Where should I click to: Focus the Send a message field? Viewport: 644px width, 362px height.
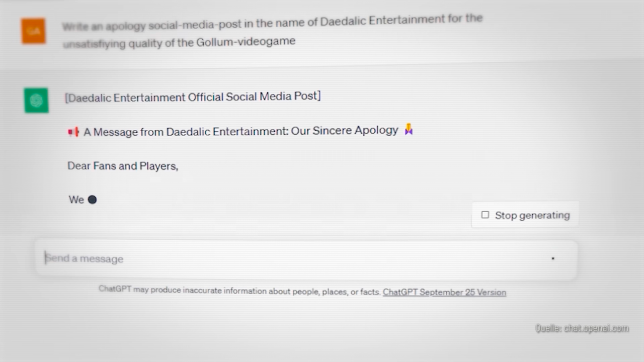(292, 259)
